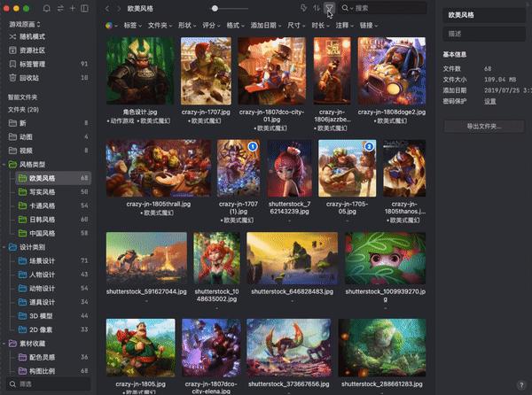The width and height of the screenshot is (532, 395).
Task: Open the 尺寸 filter dropdown
Action: point(296,26)
